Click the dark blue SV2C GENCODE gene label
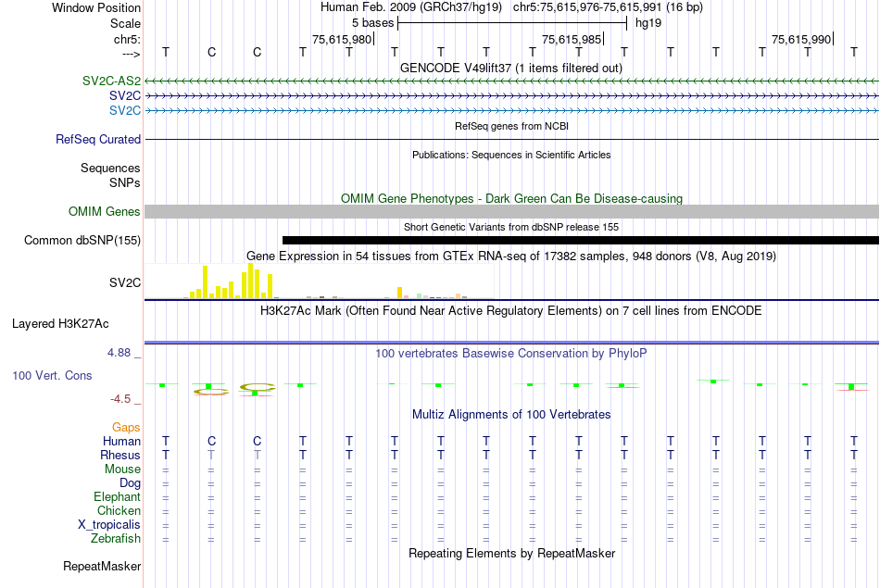This screenshot has height=588, width=880. [x=125, y=95]
